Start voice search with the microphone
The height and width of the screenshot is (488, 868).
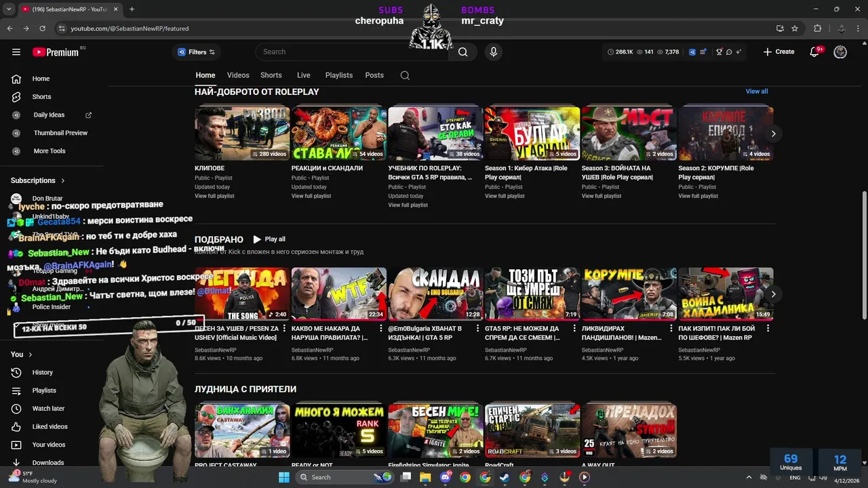[493, 52]
